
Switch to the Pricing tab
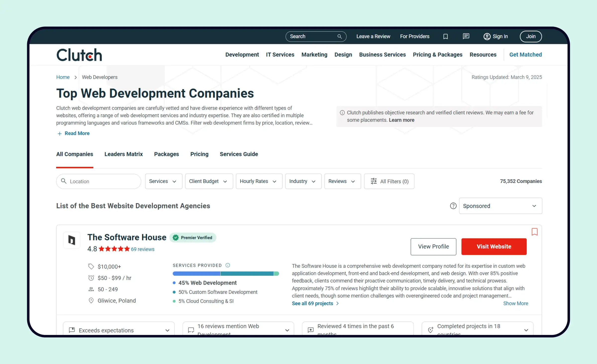(199, 154)
